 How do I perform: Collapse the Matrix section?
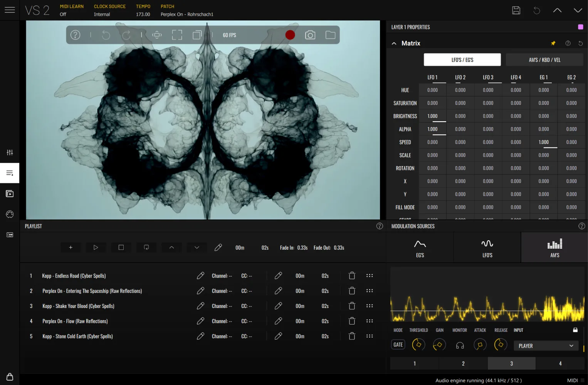(x=394, y=43)
